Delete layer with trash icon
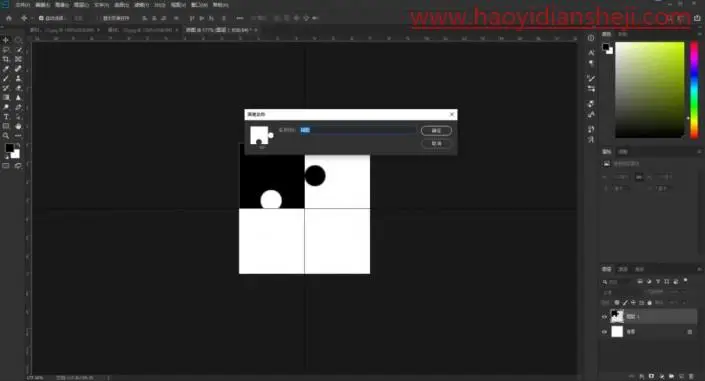The image size is (705, 381). 692,376
